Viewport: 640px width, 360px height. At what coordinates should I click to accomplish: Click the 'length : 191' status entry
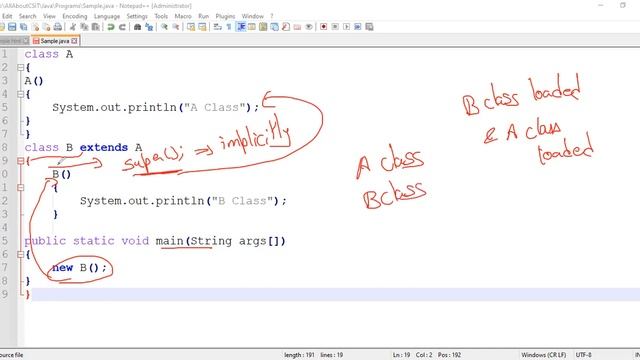[x=299, y=355]
